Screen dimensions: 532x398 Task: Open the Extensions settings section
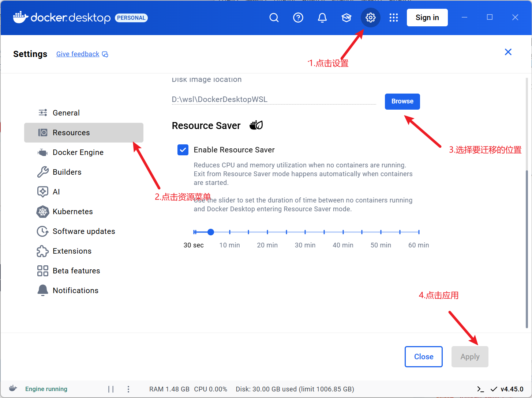[84, 251]
